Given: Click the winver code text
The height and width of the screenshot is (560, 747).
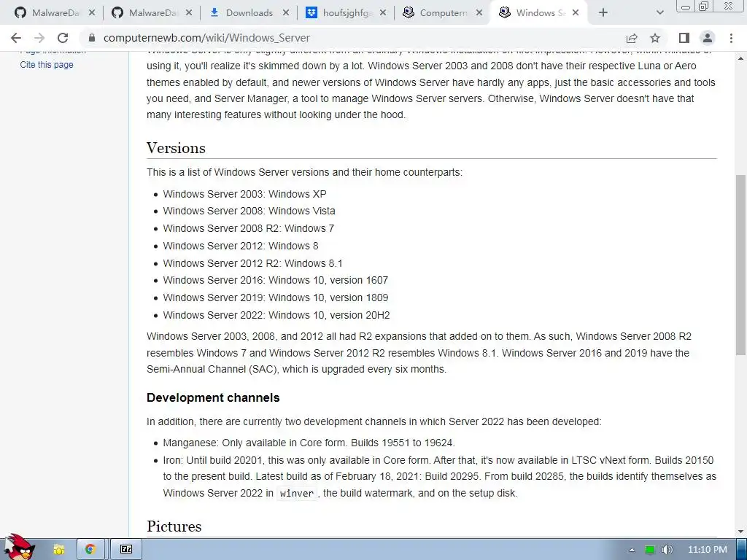Looking at the screenshot, I should (x=297, y=494).
